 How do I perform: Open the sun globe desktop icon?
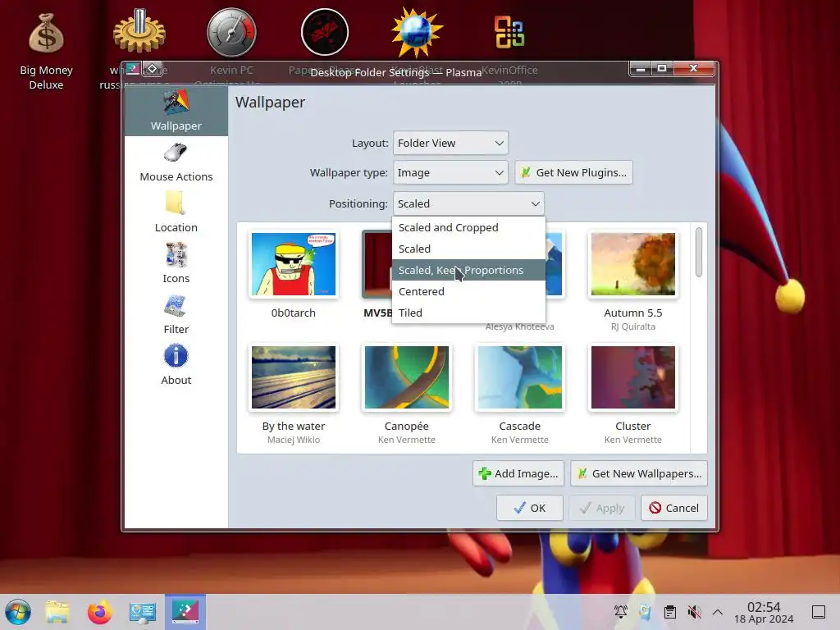[x=417, y=32]
